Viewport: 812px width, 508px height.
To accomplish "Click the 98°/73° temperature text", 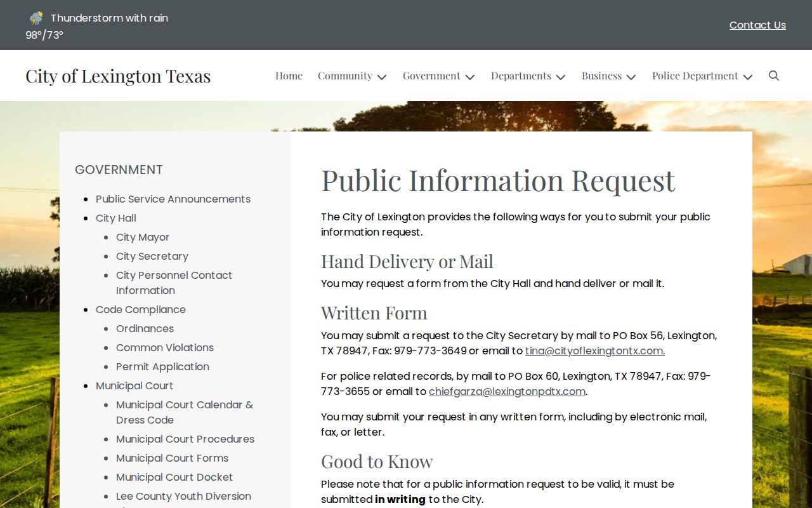I will coord(44,35).
